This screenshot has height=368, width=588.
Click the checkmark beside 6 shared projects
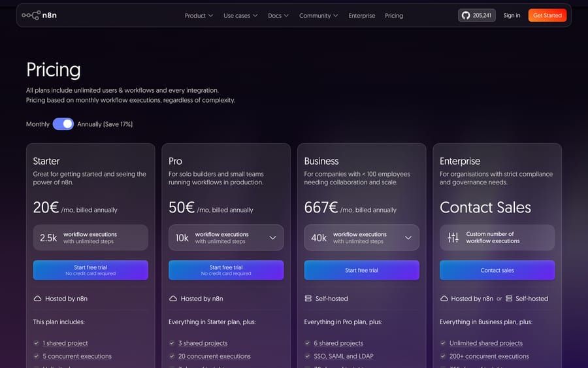(x=308, y=343)
